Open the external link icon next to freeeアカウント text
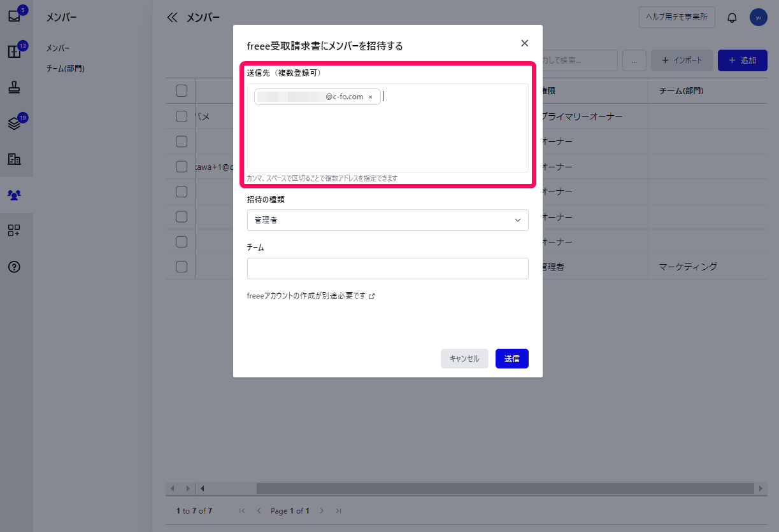 (x=372, y=296)
